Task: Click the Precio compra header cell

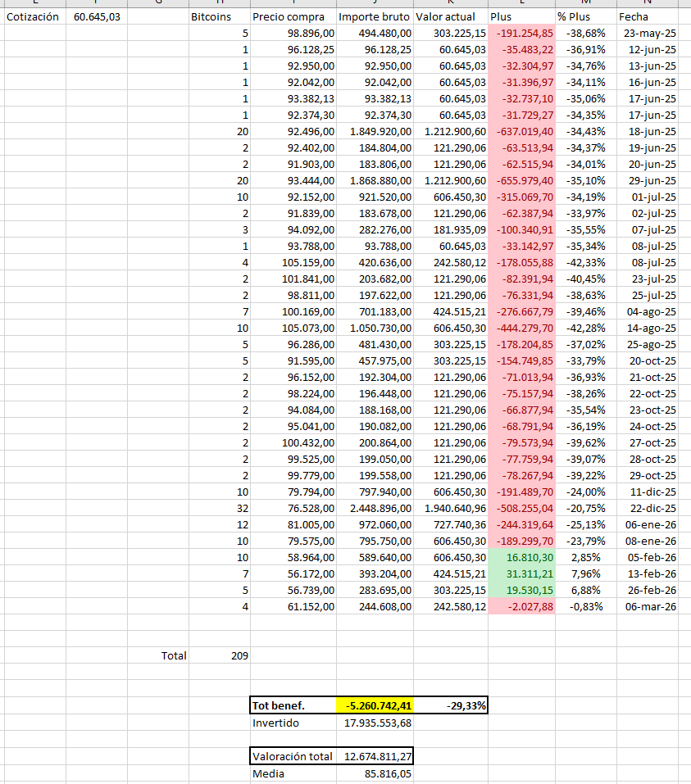Action: click(x=293, y=16)
